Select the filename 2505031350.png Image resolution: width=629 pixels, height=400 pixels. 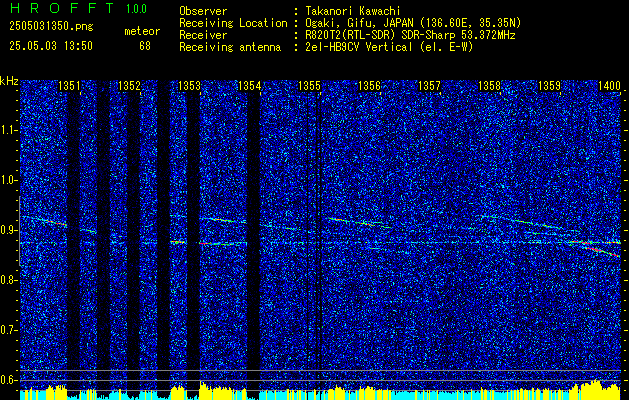click(51, 26)
